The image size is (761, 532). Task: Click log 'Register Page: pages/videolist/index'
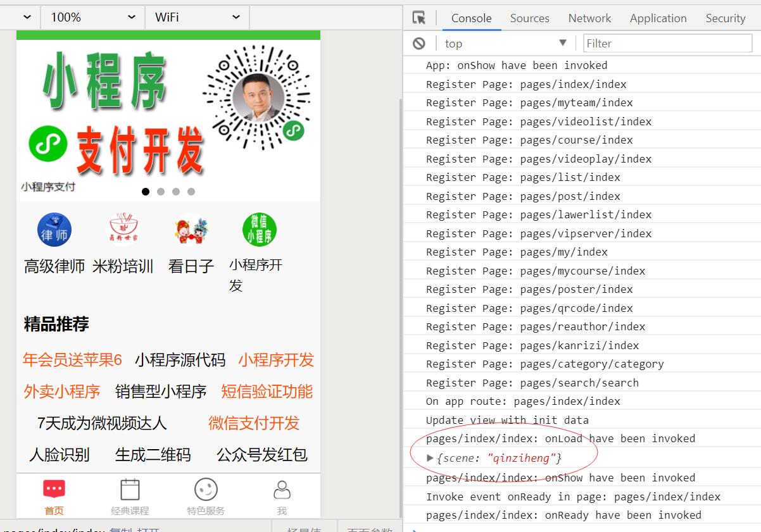[539, 121]
